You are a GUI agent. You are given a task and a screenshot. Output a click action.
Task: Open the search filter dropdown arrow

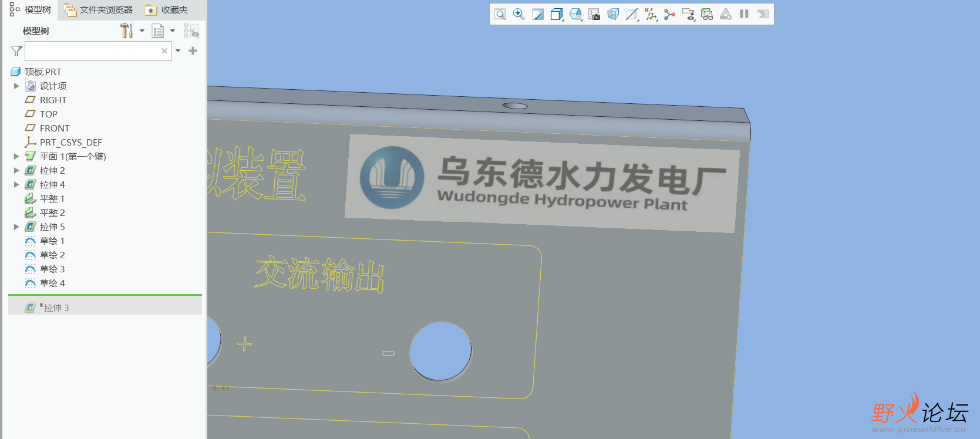(178, 51)
